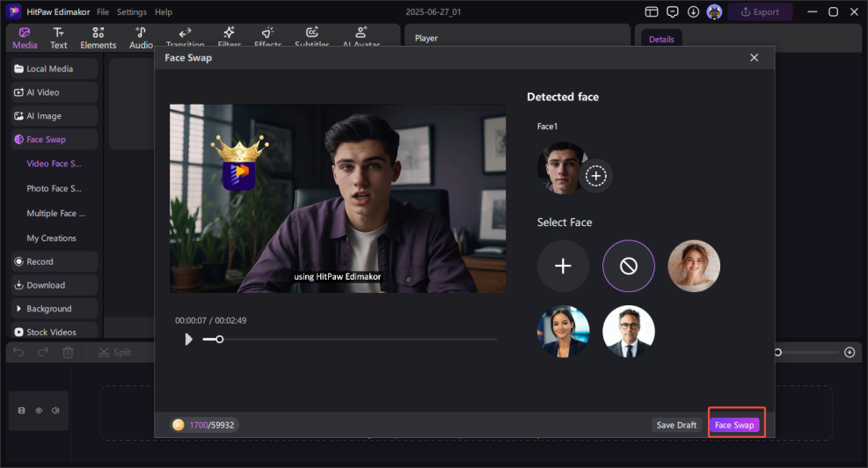Click the 00:00:07 / 00:02:49 timecode
Screen dimensions: 868x468
click(211, 320)
